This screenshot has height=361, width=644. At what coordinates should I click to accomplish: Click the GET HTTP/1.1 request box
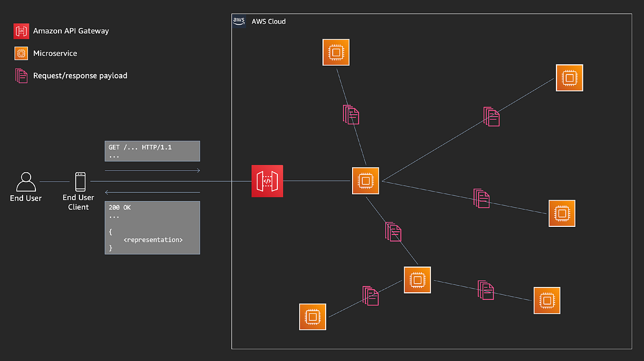point(152,151)
